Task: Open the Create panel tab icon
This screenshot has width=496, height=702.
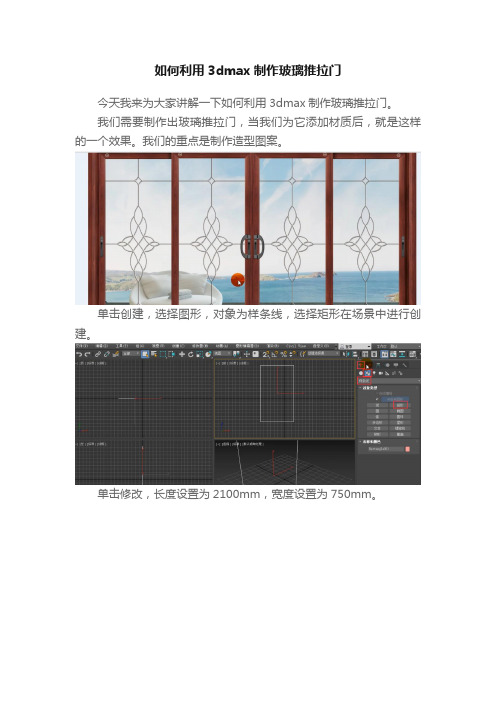Action: click(361, 365)
